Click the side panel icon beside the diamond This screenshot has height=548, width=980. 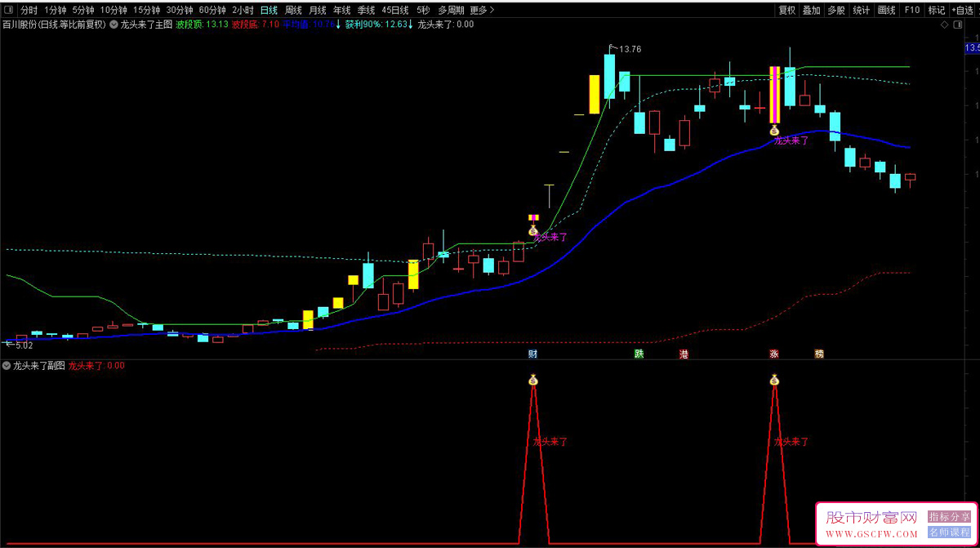coord(958,25)
